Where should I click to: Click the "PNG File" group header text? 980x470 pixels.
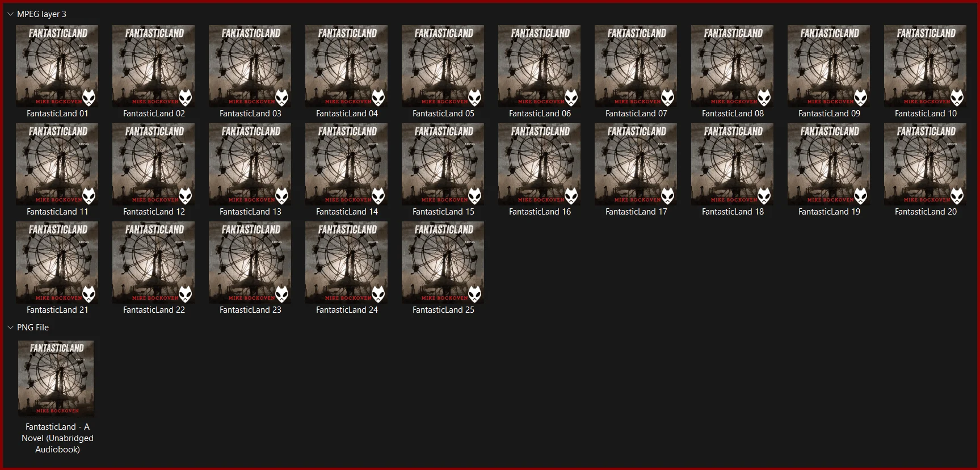pyautogui.click(x=33, y=328)
